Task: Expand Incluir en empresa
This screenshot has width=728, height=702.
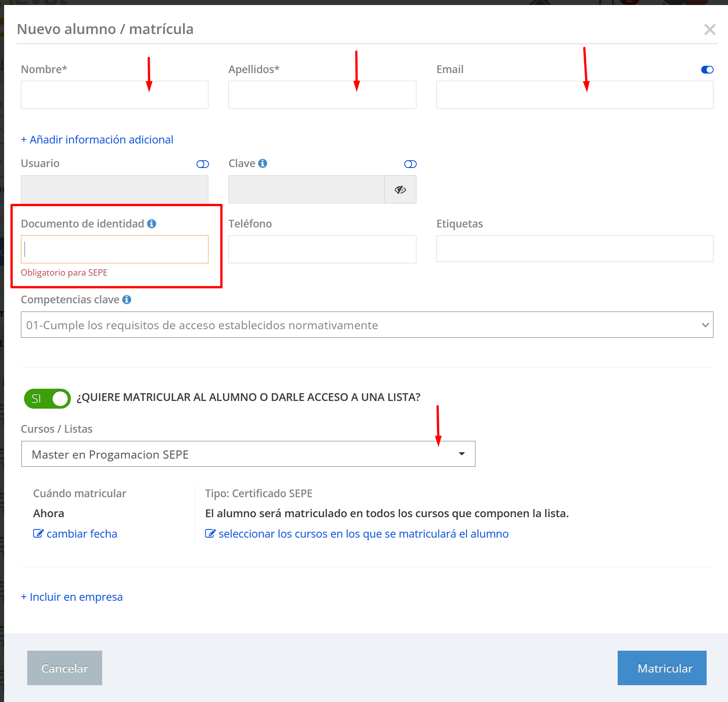Action: point(72,597)
